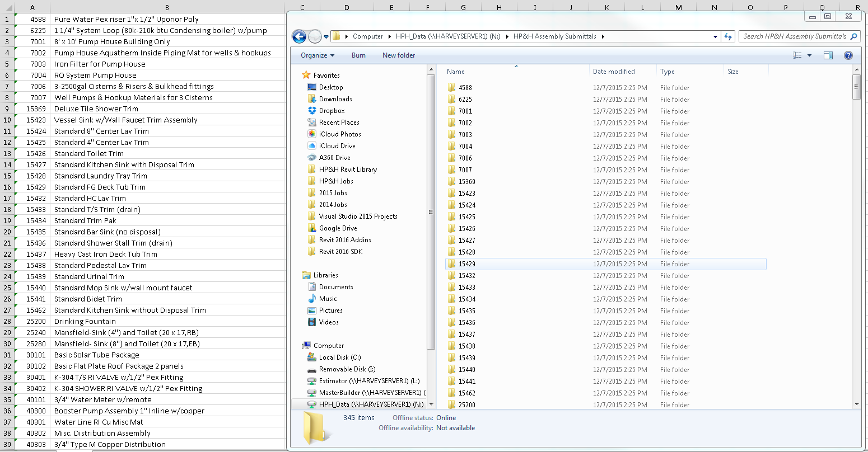Open Desktop in Favorites
The width and height of the screenshot is (868, 452).
point(331,87)
